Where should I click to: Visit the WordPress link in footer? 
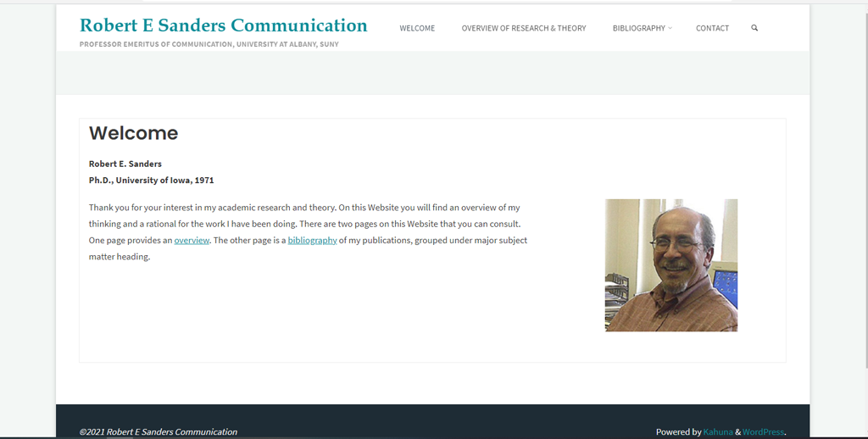tap(764, 432)
